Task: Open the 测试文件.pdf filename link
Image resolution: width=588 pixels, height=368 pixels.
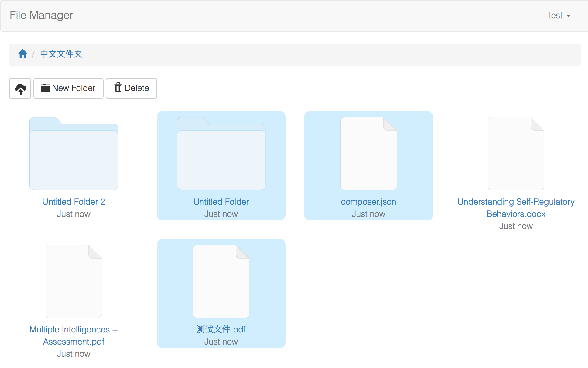Action: point(221,329)
